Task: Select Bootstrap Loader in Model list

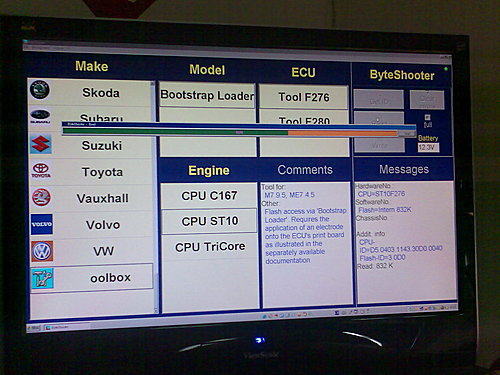Action: tap(207, 95)
